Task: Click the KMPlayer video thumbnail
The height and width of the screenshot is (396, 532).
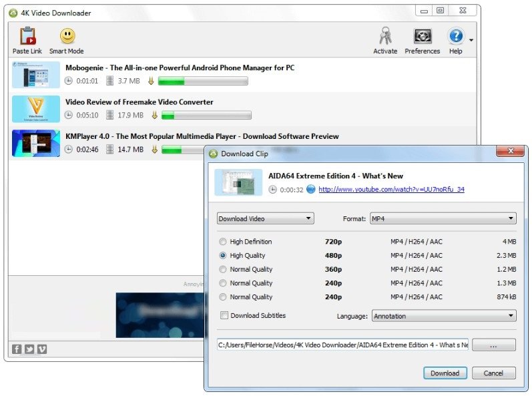Action: pyautogui.click(x=36, y=143)
